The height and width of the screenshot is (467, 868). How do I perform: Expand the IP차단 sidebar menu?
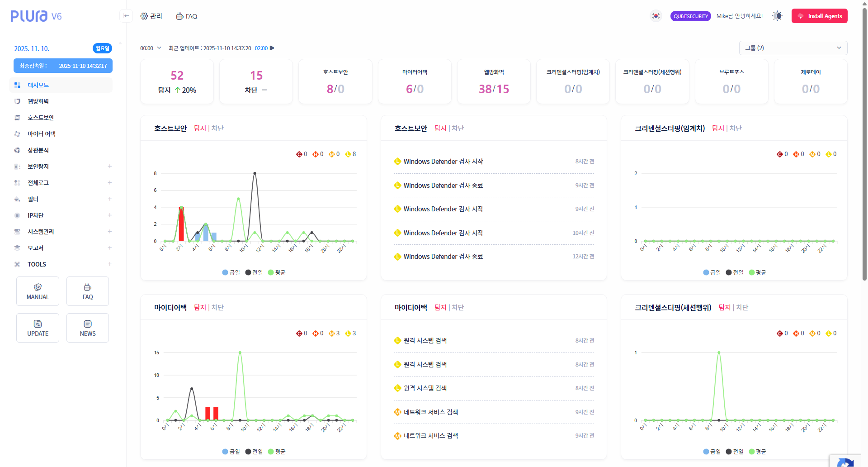click(x=109, y=215)
